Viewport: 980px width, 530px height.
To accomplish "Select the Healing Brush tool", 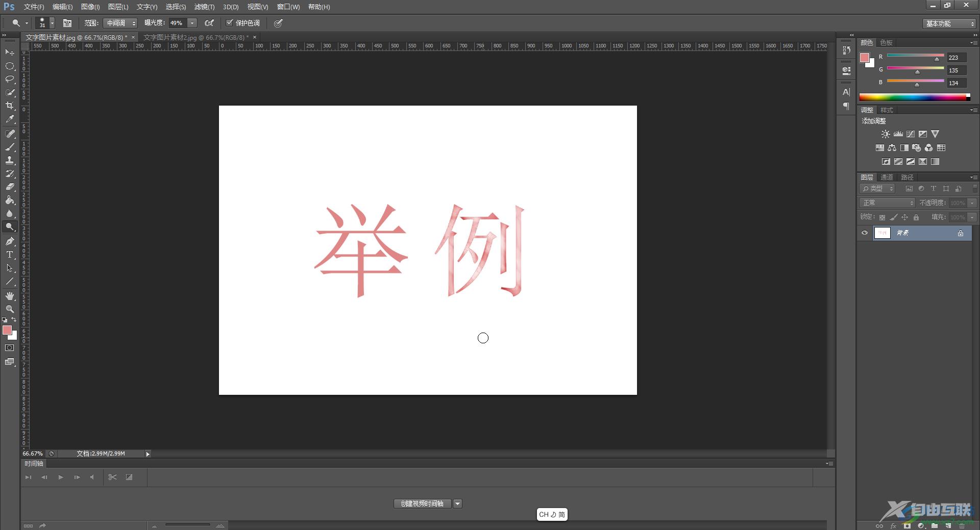I will [x=10, y=134].
